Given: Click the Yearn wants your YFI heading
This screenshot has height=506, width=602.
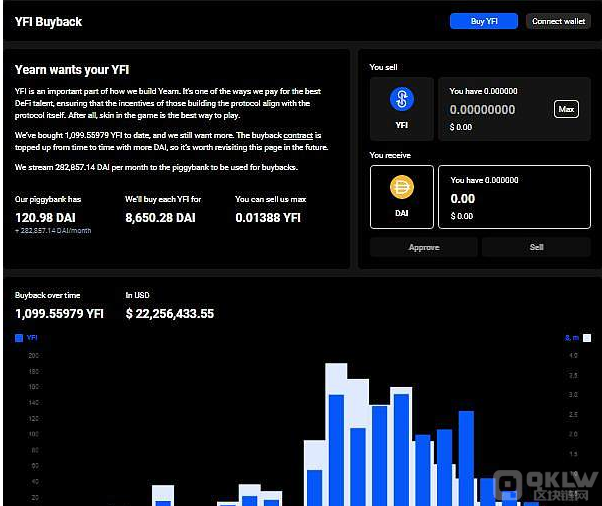Looking at the screenshot, I should 74,70.
